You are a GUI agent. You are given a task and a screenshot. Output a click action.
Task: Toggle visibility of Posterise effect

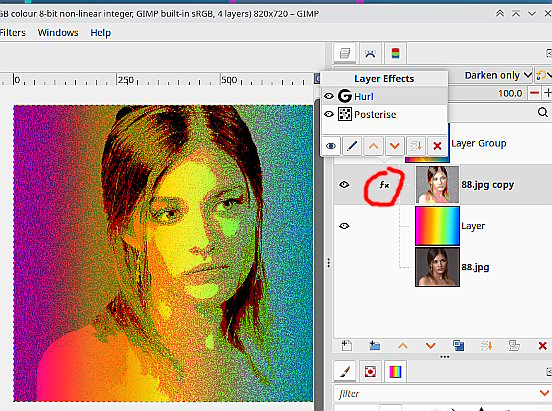[329, 114]
